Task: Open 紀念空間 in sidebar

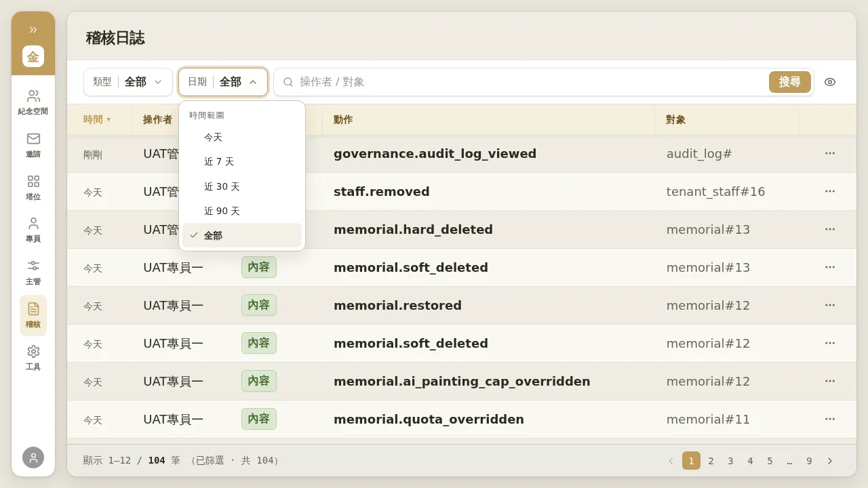Action: click(x=33, y=102)
